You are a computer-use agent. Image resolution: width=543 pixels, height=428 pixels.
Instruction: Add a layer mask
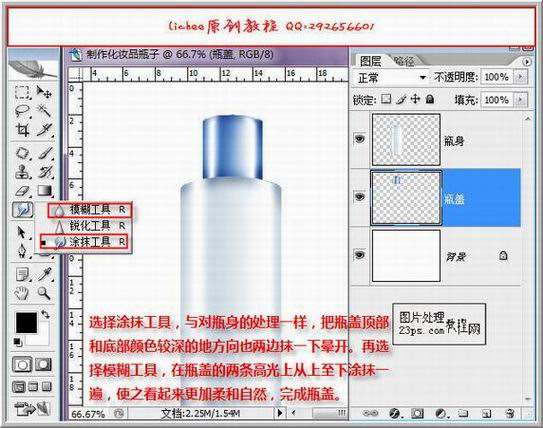pos(417,413)
